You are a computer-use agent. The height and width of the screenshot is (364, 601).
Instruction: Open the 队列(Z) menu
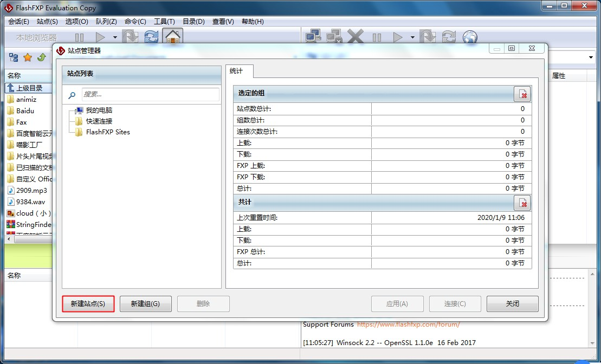[106, 22]
